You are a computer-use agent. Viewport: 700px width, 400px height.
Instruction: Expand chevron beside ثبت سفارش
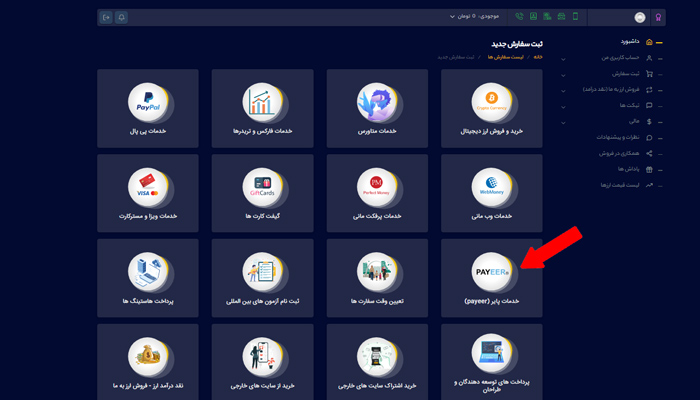pos(563,75)
